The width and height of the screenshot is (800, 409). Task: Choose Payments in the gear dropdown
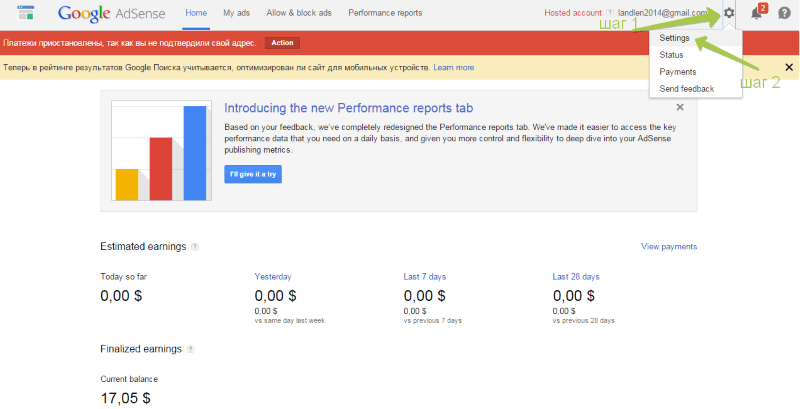(x=678, y=72)
